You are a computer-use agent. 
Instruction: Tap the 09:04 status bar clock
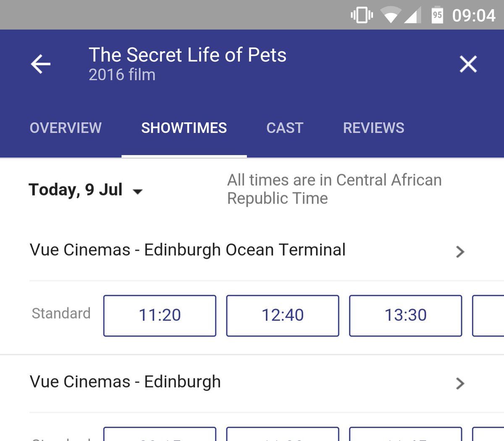[x=474, y=16]
